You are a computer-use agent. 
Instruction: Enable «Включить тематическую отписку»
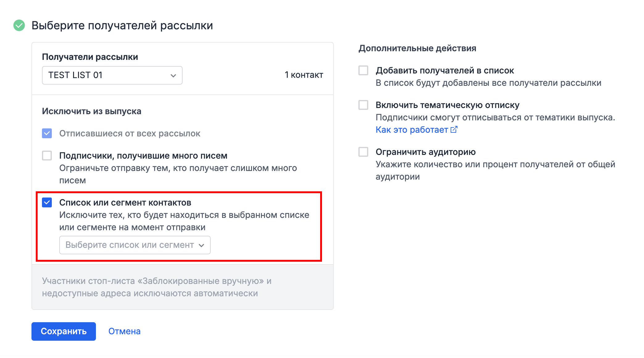(x=363, y=105)
